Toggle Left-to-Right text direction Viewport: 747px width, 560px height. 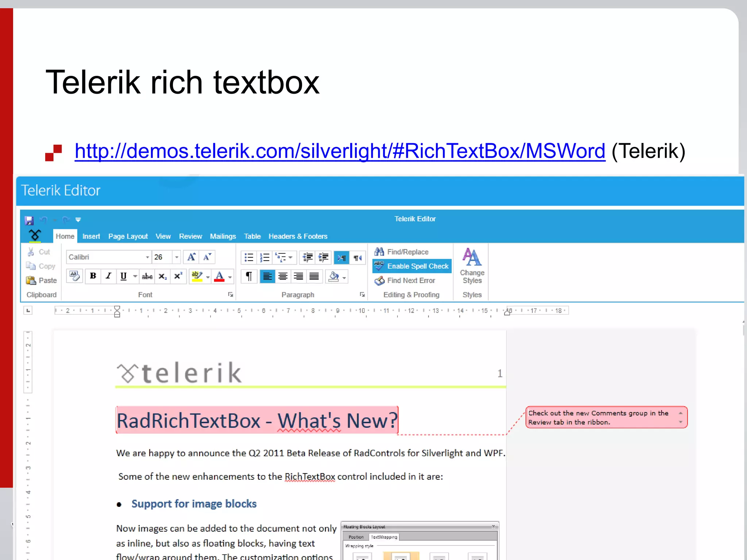(x=342, y=257)
